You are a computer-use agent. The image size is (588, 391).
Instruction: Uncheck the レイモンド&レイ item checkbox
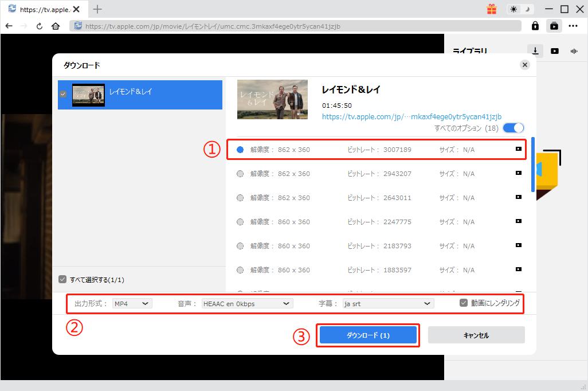[63, 94]
